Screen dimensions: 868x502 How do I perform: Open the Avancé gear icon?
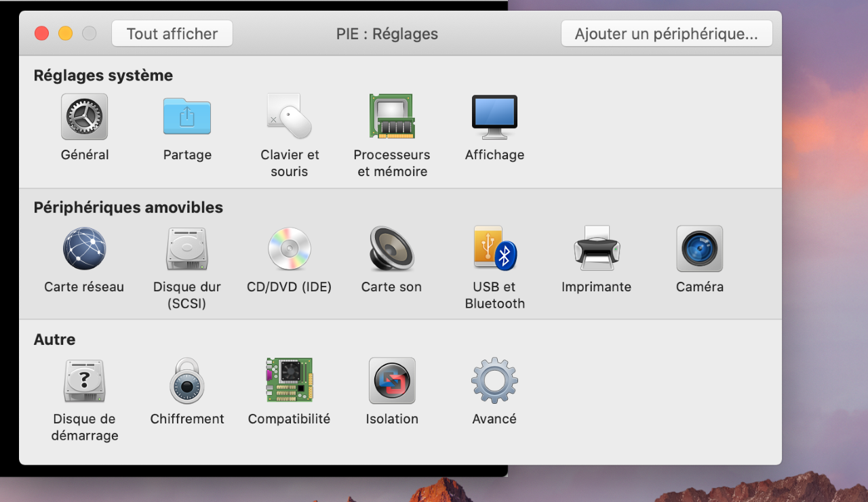494,381
